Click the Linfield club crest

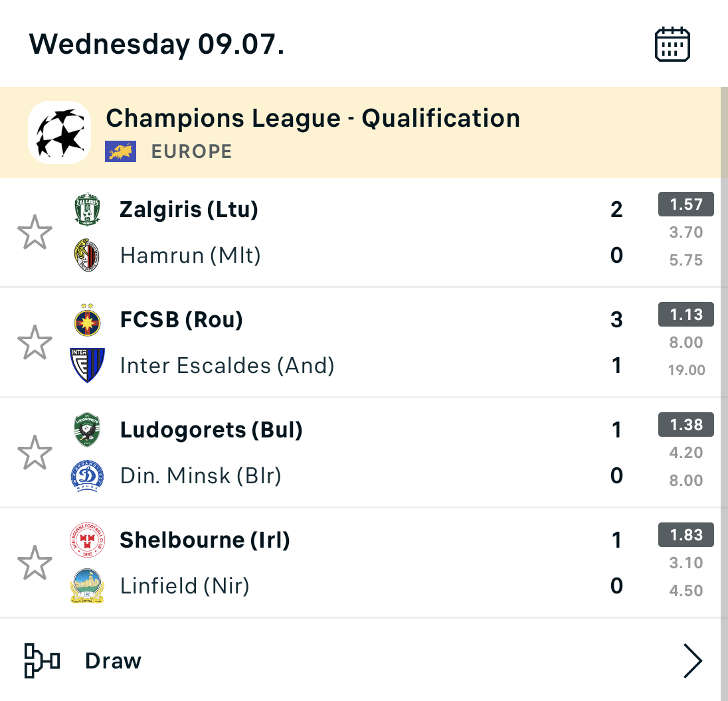click(x=87, y=585)
